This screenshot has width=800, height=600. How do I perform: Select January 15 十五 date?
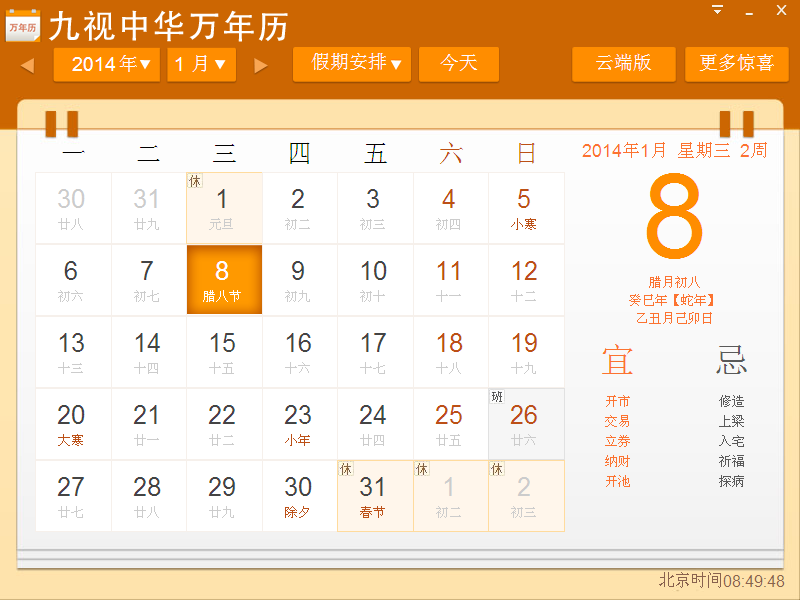pos(224,352)
